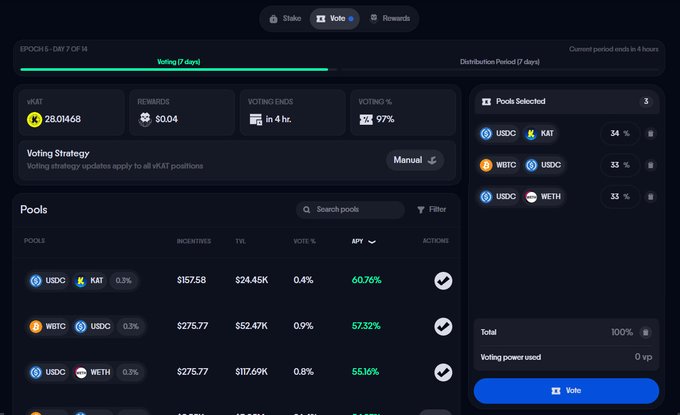Screen dimensions: 680x415
Task: Open the Manual voting strategy selector
Action: point(415,160)
